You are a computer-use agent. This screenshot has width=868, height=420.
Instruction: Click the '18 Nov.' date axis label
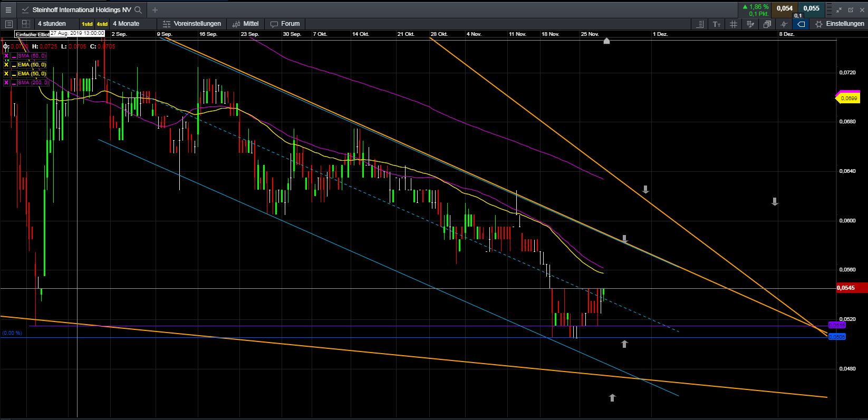pyautogui.click(x=550, y=34)
